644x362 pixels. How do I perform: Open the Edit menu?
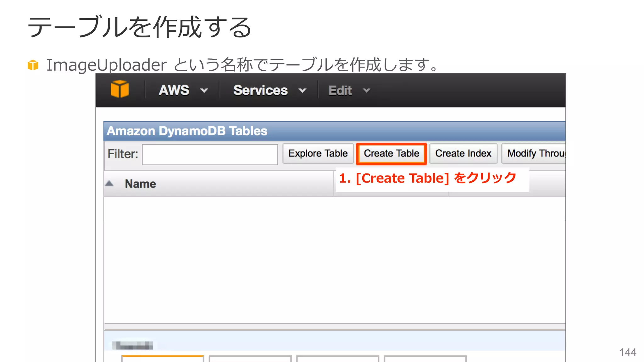click(340, 90)
